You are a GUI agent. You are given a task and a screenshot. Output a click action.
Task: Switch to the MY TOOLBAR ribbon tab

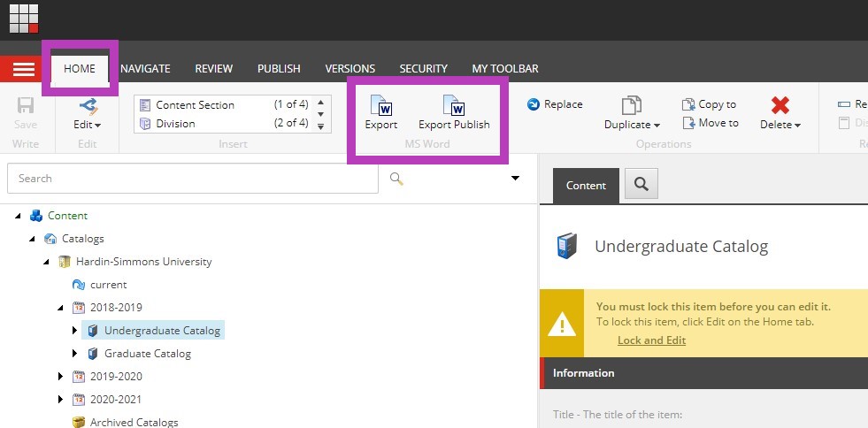[x=505, y=69]
